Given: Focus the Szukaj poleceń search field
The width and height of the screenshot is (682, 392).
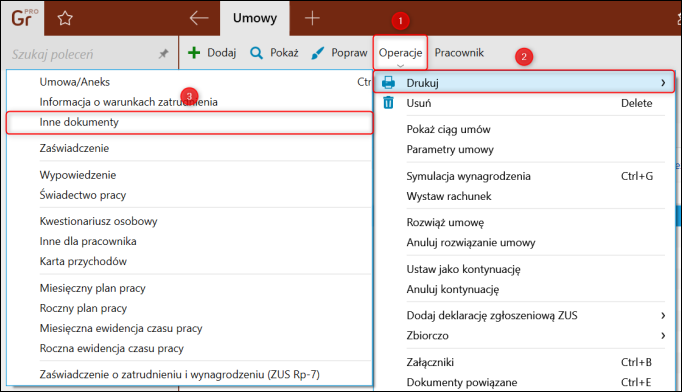Looking at the screenshot, I should [83, 54].
